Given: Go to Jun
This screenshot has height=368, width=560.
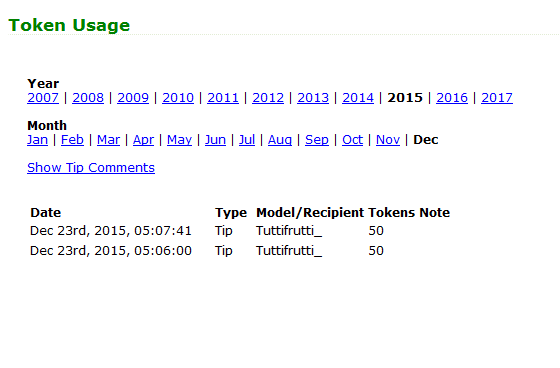Looking at the screenshot, I should (x=215, y=140).
